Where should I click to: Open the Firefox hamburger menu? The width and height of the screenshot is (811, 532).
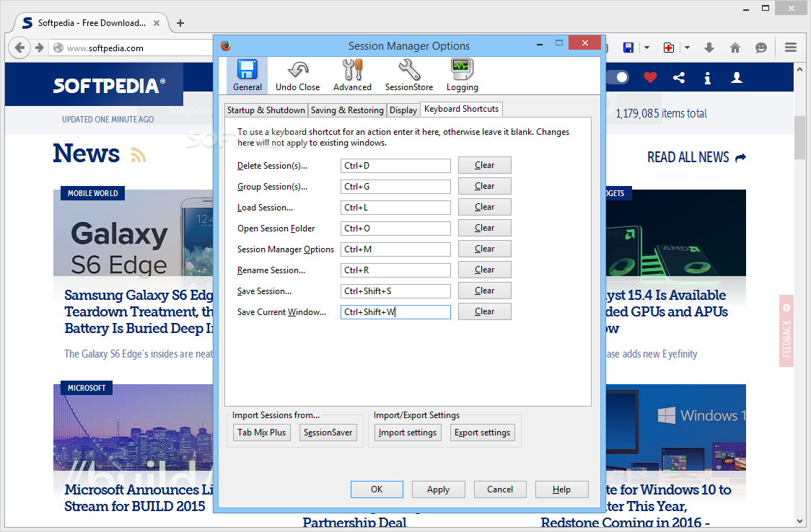coord(790,48)
